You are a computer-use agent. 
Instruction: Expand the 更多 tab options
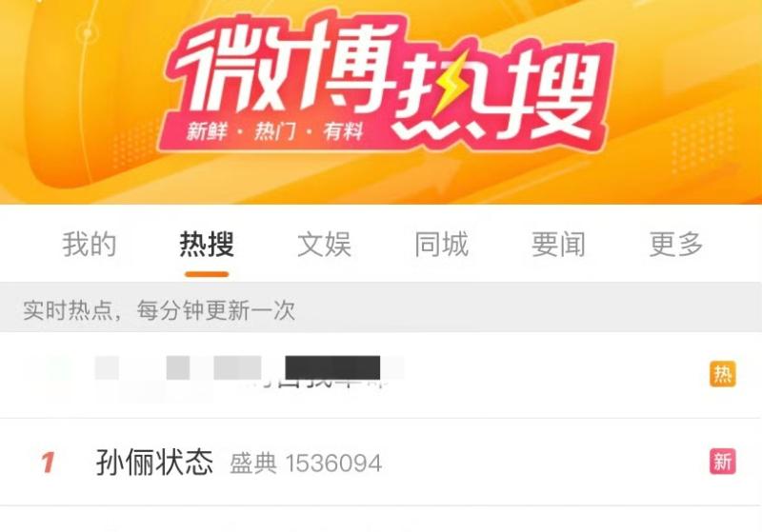676,245
